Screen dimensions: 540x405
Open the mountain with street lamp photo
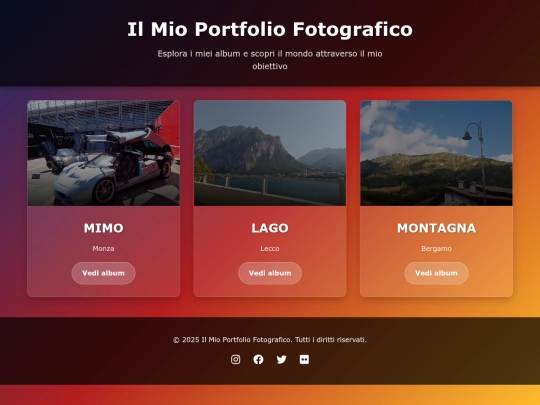coord(436,153)
